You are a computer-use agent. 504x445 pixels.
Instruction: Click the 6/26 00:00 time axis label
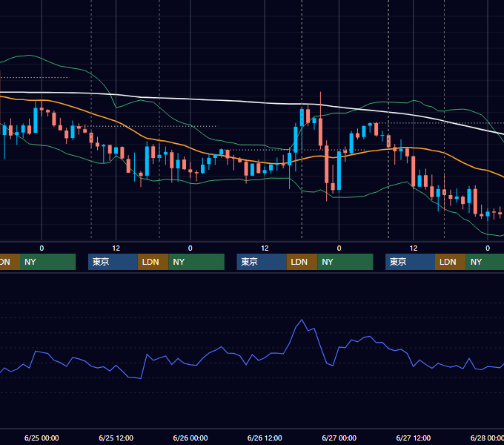(190, 438)
